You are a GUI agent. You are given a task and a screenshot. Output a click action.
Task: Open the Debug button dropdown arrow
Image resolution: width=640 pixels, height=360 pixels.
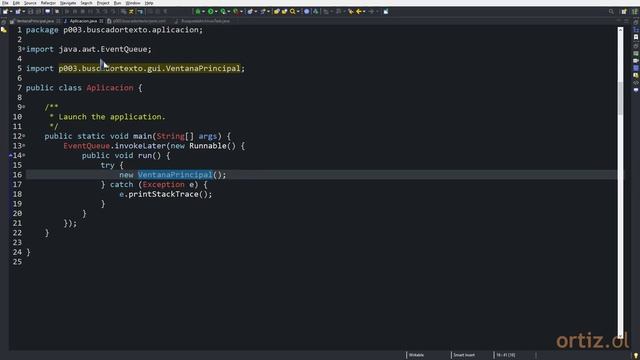pos(203,11)
